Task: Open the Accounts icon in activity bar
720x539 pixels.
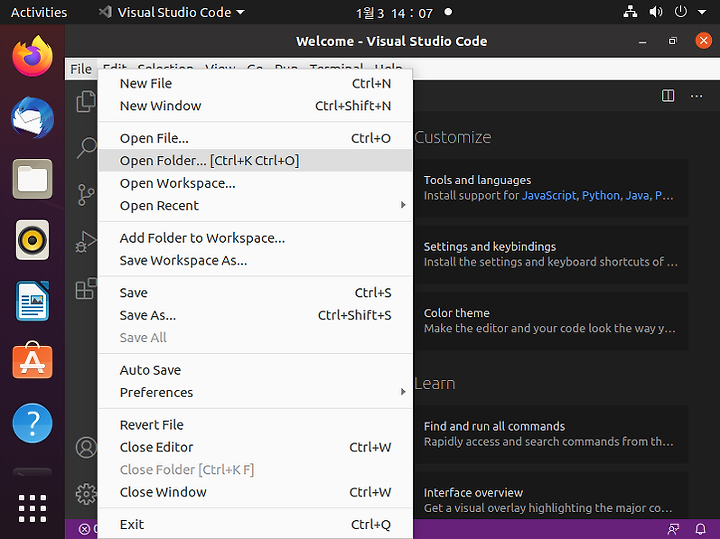Action: coord(86,448)
